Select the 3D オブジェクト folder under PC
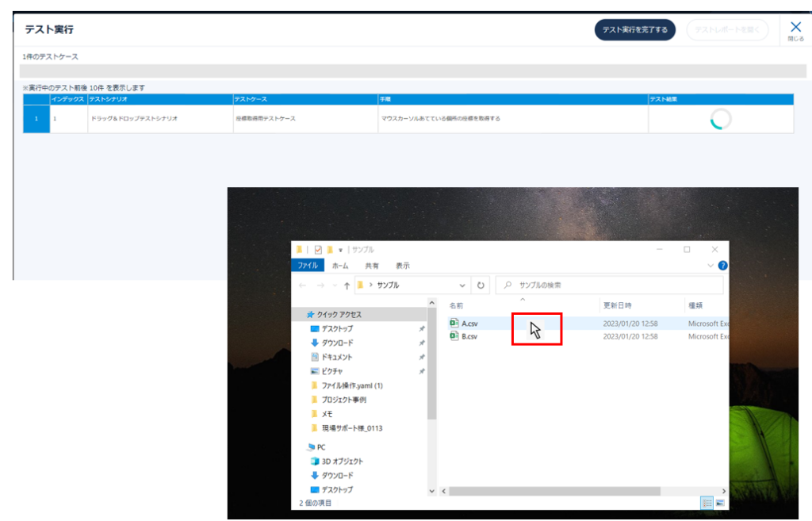The image size is (812, 521). [x=342, y=462]
